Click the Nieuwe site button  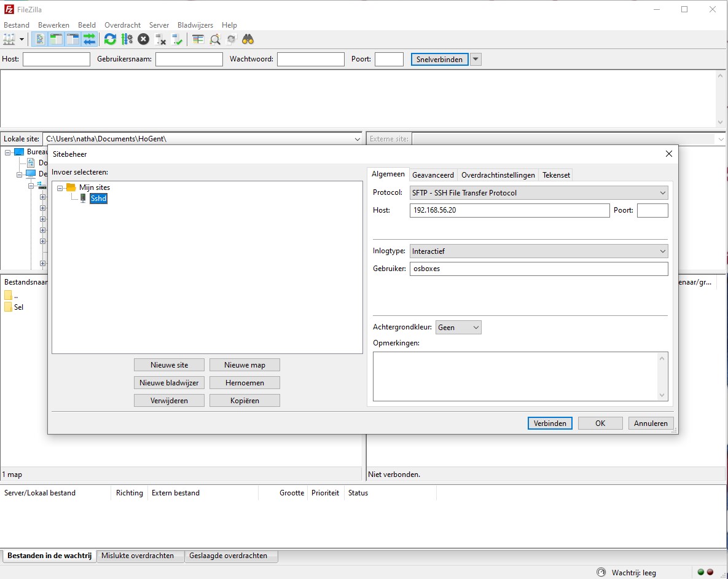(x=169, y=365)
